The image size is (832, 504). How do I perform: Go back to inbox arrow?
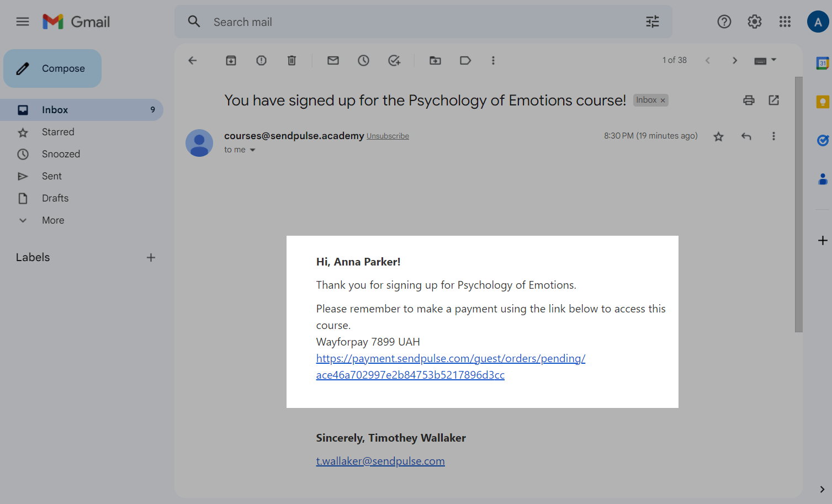pos(193,60)
